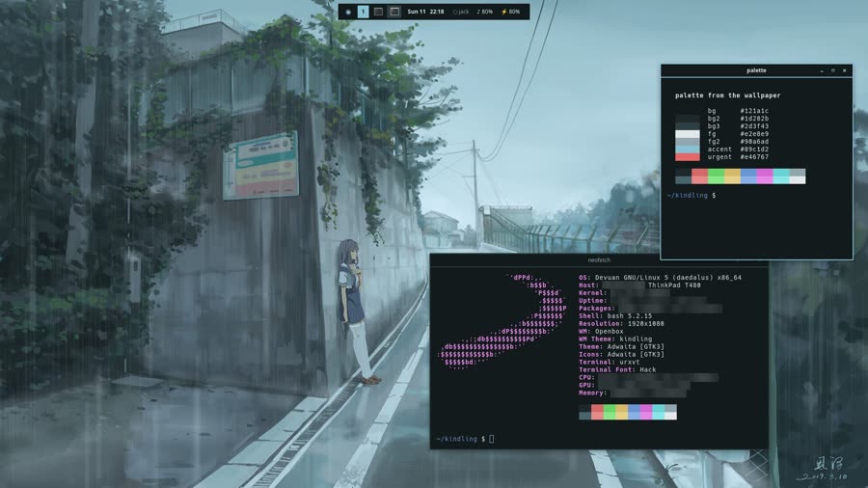Click the Icons: Adwaita [GTK3] line

[x=621, y=355]
